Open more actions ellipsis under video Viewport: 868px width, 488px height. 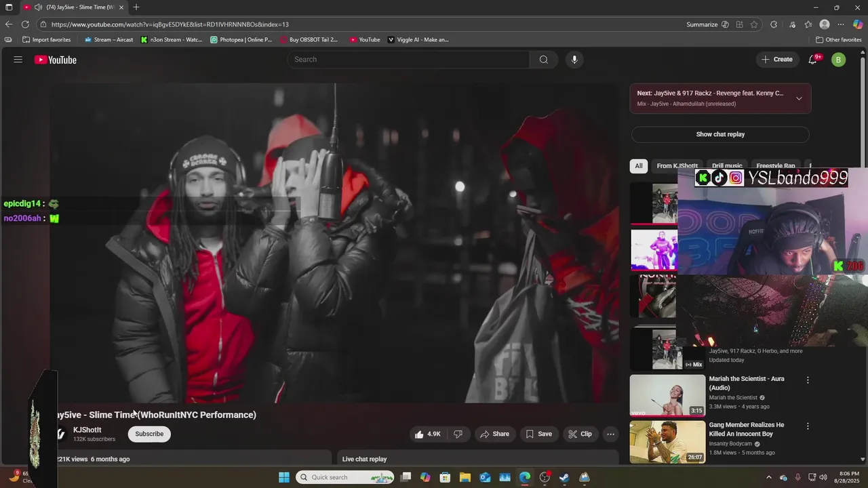click(610, 434)
